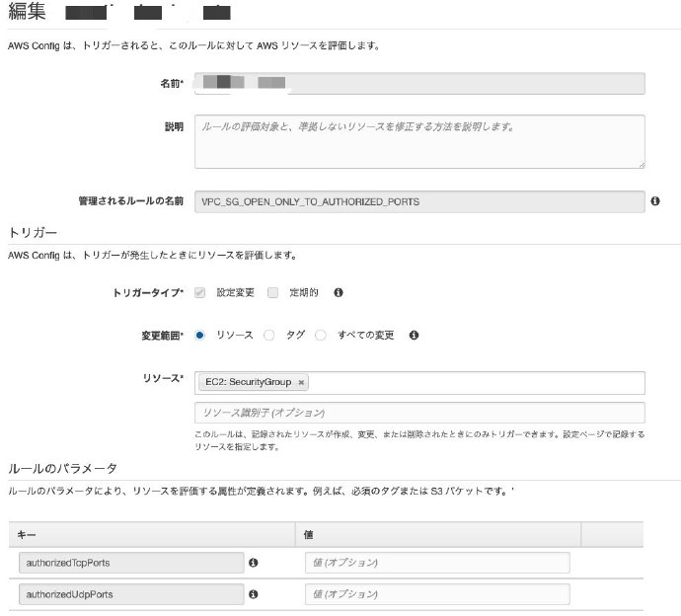This screenshot has width=681, height=616.
Task: Click info icon next to trigger type options
Action: [339, 293]
